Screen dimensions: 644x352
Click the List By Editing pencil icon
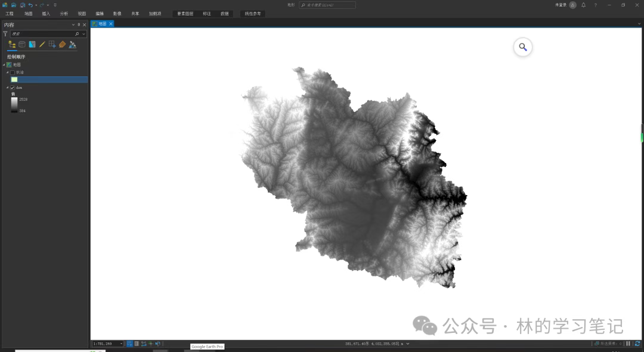(x=42, y=44)
